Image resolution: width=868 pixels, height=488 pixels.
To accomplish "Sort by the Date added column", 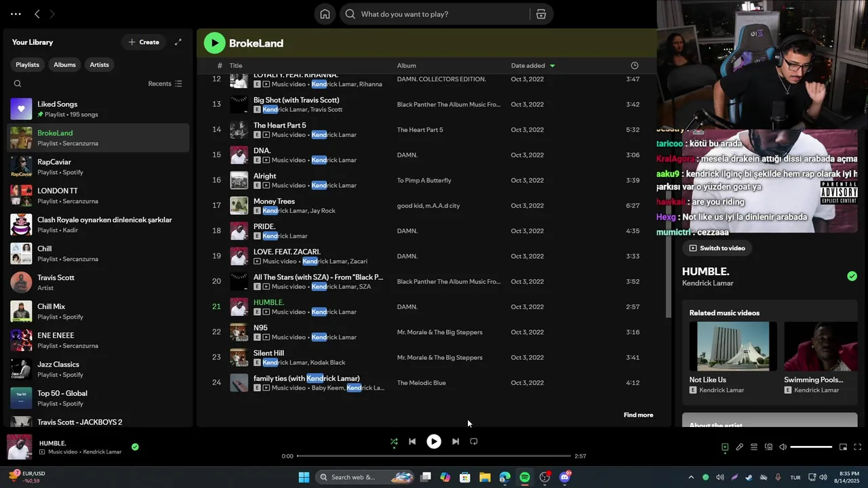I will click(533, 66).
